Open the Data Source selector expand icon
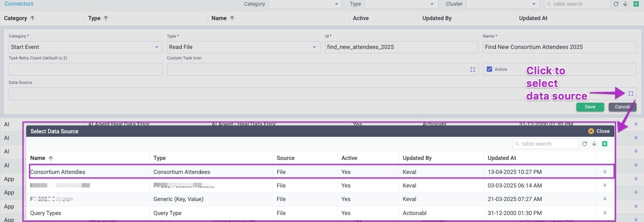 tap(631, 94)
